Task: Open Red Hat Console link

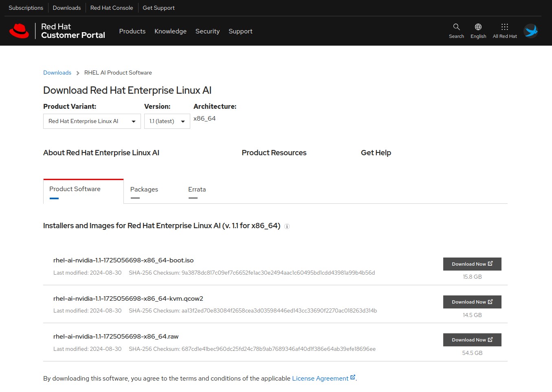Action: coord(112,8)
